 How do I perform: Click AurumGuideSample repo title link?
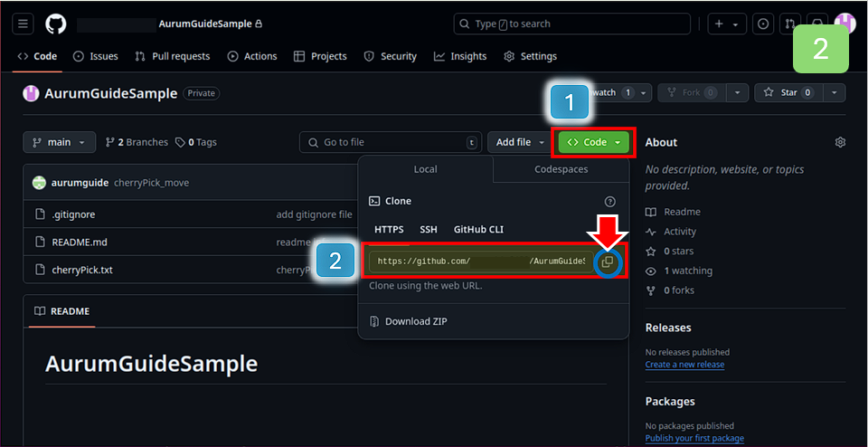[x=110, y=93]
